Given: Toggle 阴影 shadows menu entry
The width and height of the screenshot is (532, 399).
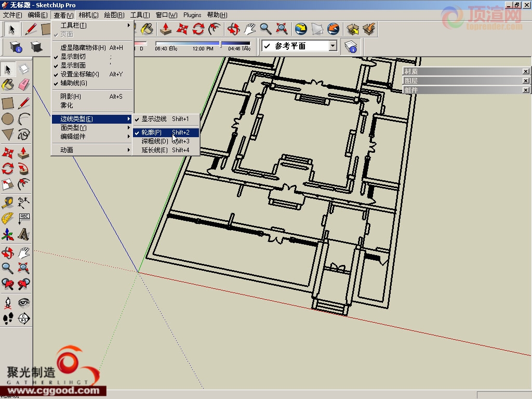Looking at the screenshot, I should [x=92, y=96].
